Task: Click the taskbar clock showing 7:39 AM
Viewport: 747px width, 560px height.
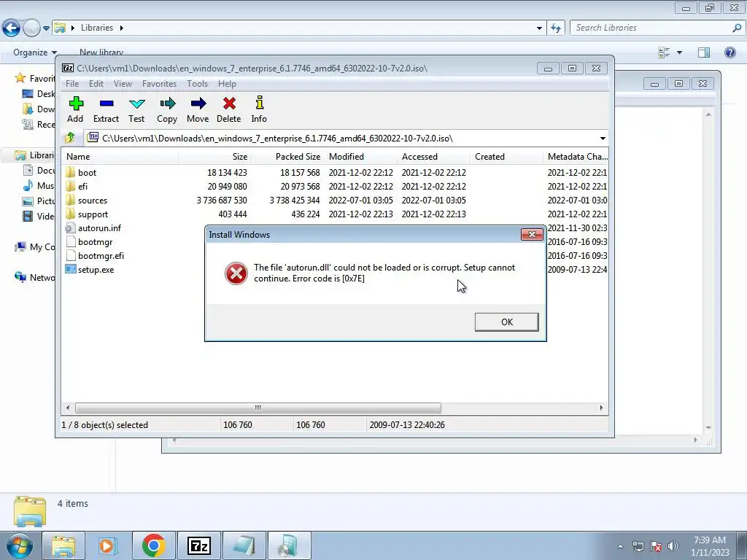Action: tap(710, 546)
